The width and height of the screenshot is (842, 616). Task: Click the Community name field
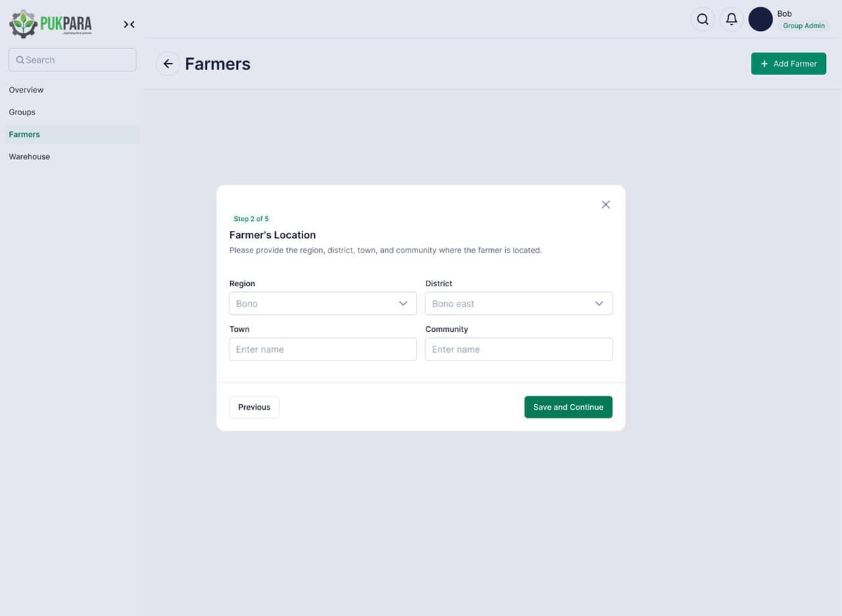click(x=519, y=349)
